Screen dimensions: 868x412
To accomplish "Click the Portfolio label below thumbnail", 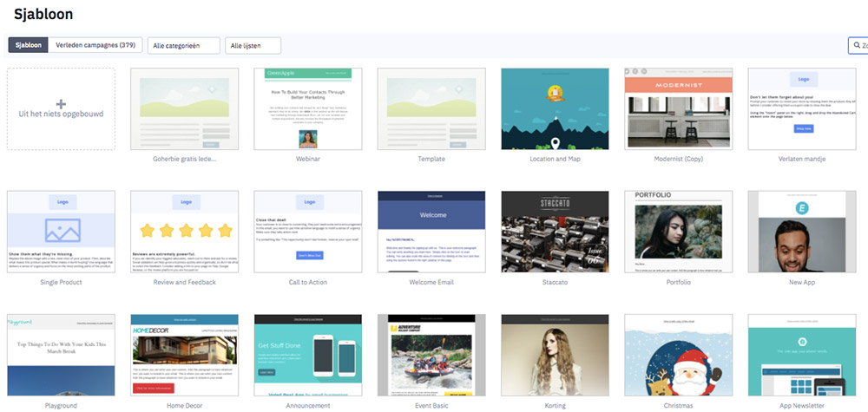I will point(679,282).
